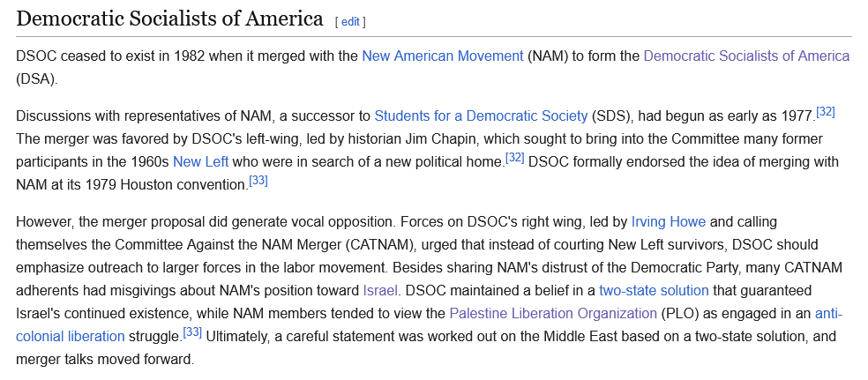Open citation [33] after 'Houston convention'
This screenshot has width=868, height=380.
pyautogui.click(x=258, y=180)
